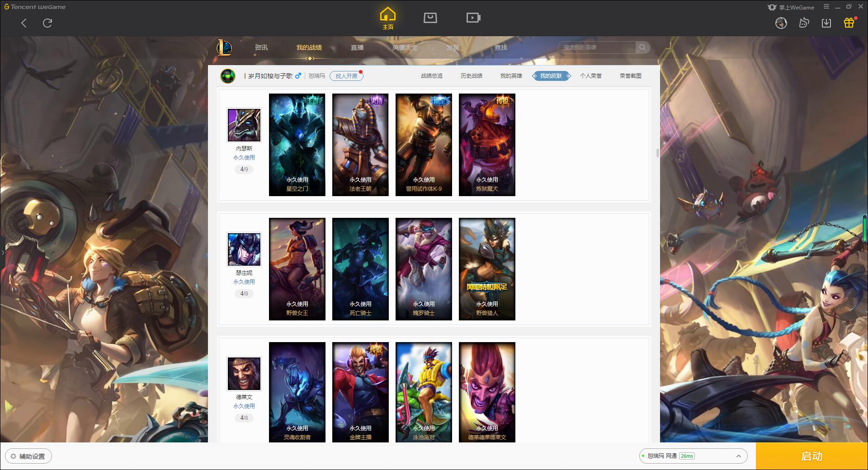Viewport: 868px width, 470px height.
Task: Open the 星空之门 skin card
Action: point(297,145)
